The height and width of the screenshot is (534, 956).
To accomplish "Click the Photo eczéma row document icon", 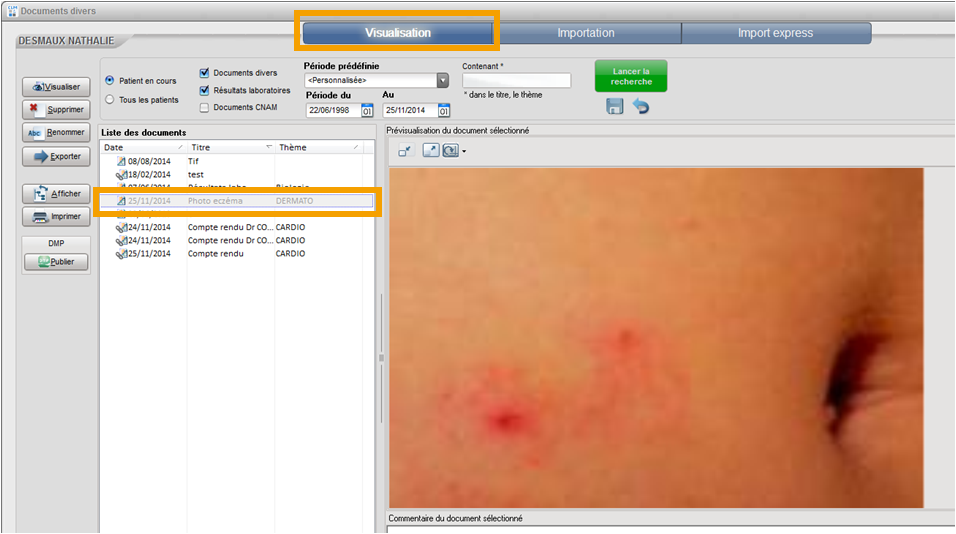I will click(x=121, y=201).
